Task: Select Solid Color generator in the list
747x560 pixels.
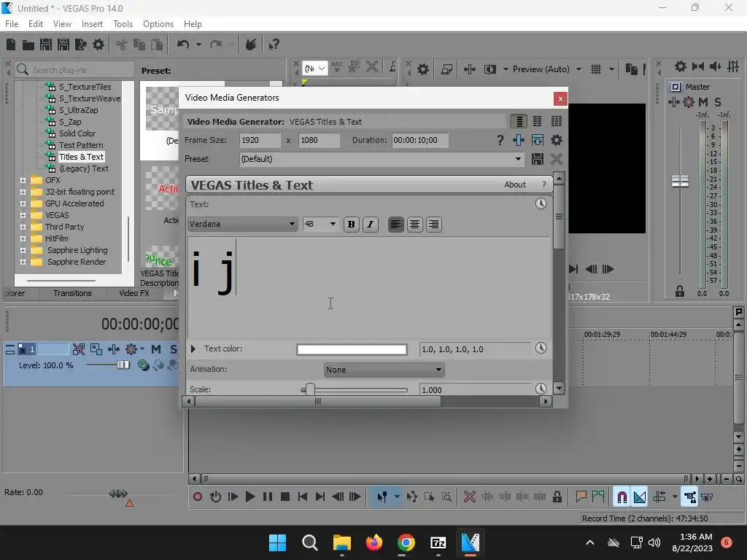Action: click(x=77, y=133)
